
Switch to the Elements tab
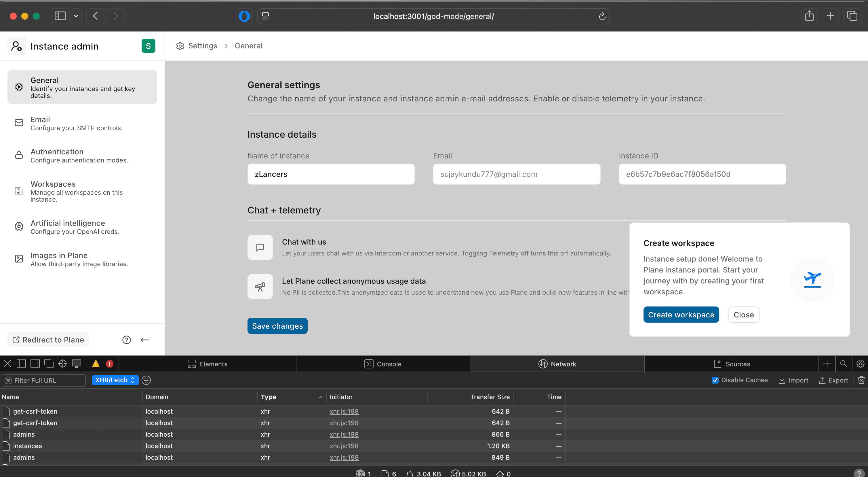[x=208, y=364]
